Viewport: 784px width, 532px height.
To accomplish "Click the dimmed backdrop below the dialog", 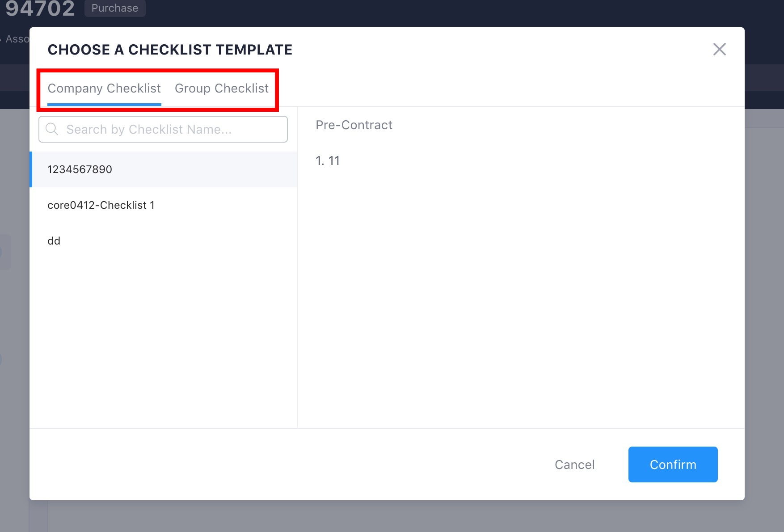I will tap(392, 516).
